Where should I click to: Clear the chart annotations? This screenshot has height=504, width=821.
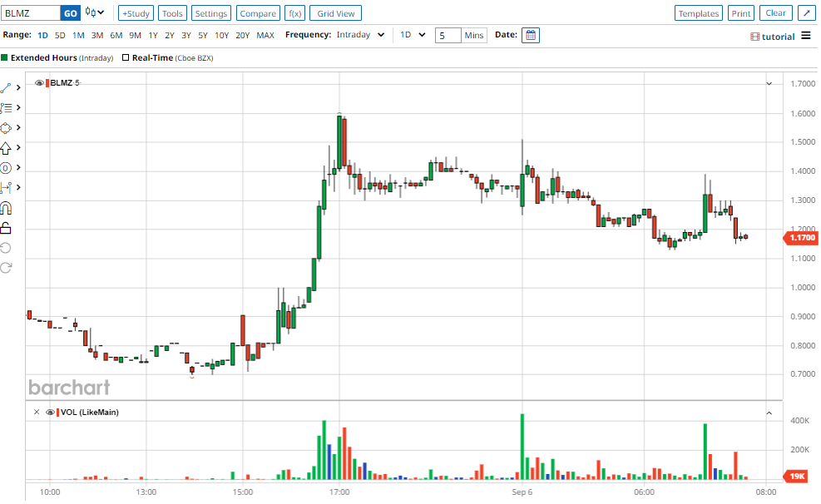pyautogui.click(x=775, y=13)
